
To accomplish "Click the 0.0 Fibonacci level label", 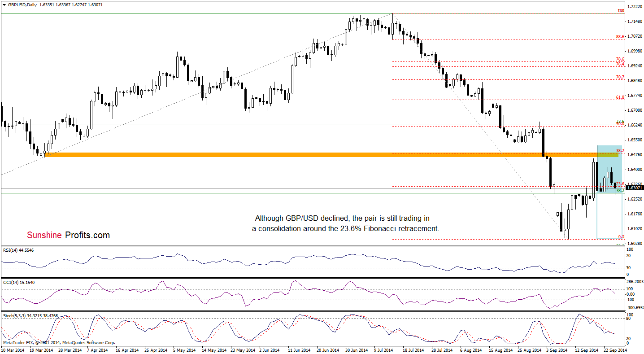I will tap(622, 236).
